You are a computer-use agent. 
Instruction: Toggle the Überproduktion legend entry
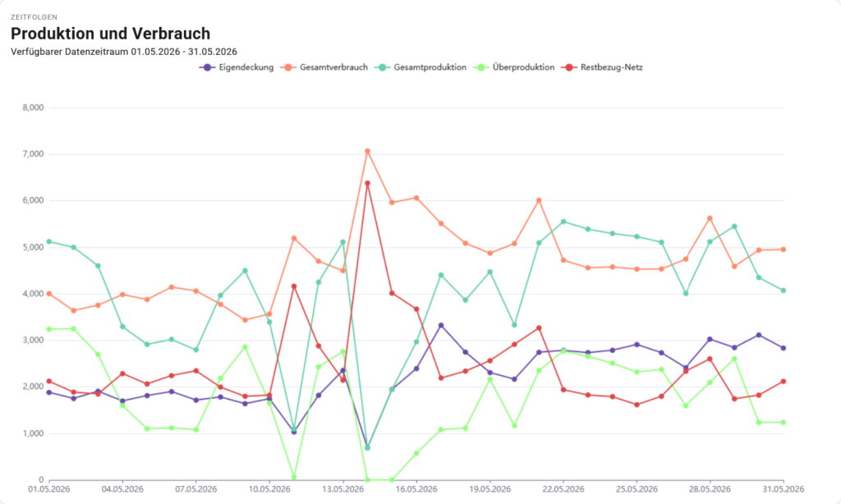pos(513,67)
